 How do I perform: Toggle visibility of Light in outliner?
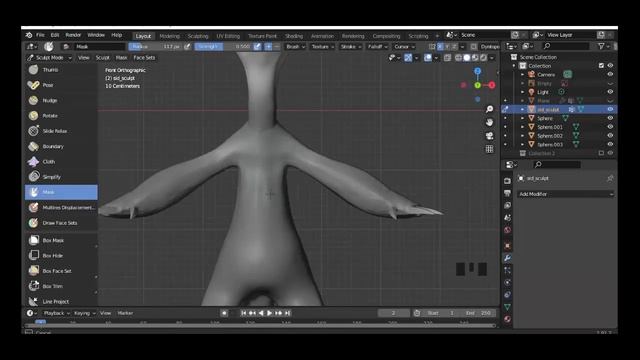(610, 92)
